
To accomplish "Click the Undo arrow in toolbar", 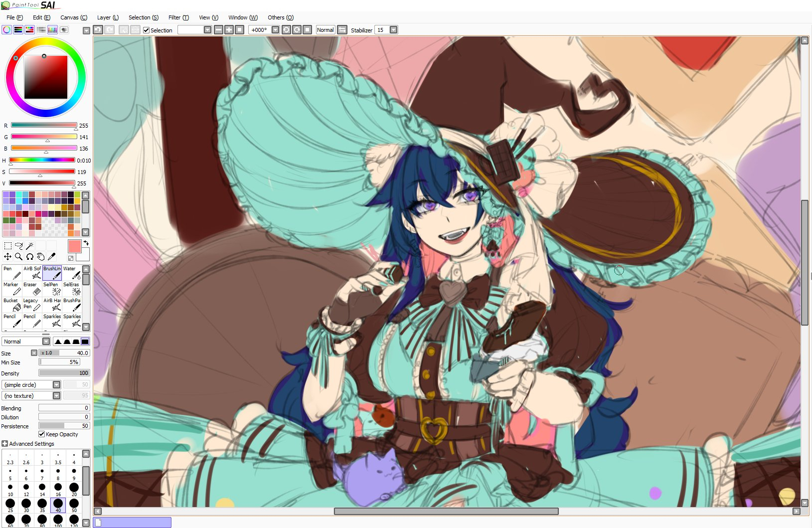I will click(98, 30).
